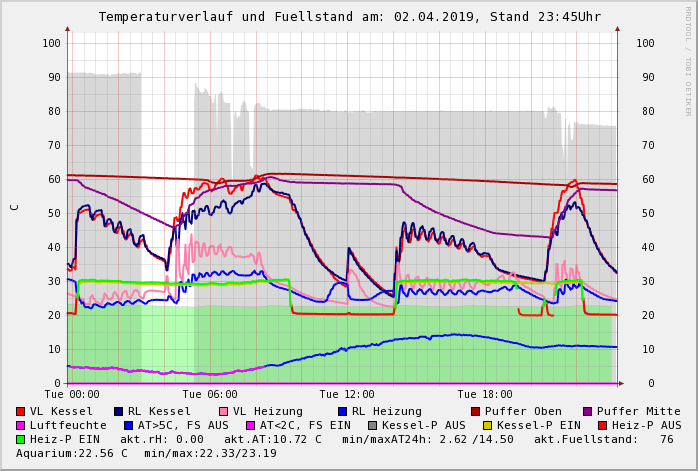
Task: Select the Puffer Oben dark red swatch
Action: [476, 411]
